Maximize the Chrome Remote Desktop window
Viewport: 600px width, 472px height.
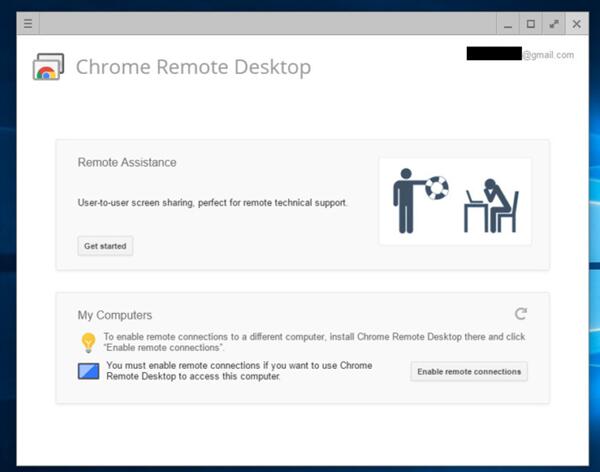531,24
